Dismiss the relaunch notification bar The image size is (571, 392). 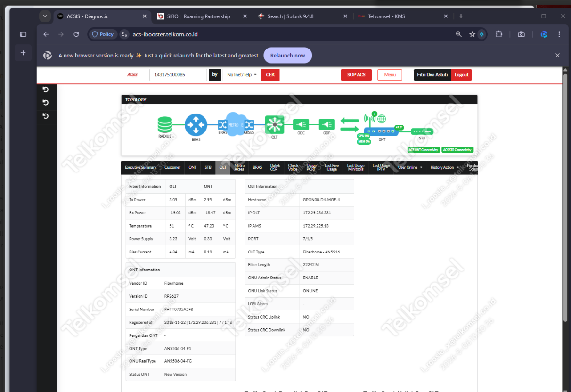click(x=557, y=56)
